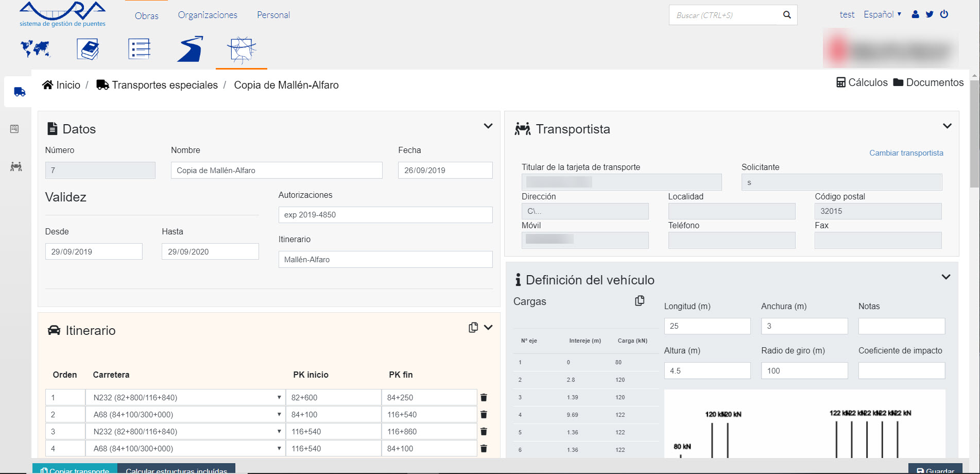The width and height of the screenshot is (980, 474).
Task: Open the checklist icon in toolbar
Action: click(x=139, y=49)
